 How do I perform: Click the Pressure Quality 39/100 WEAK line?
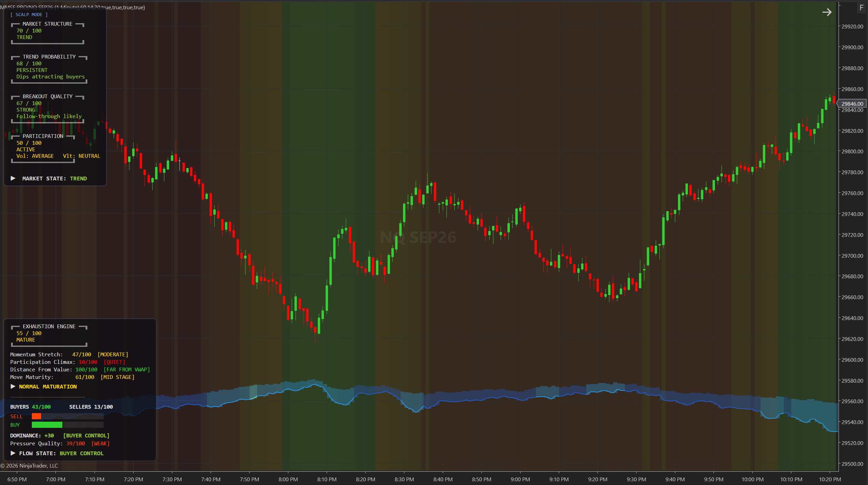click(60, 444)
